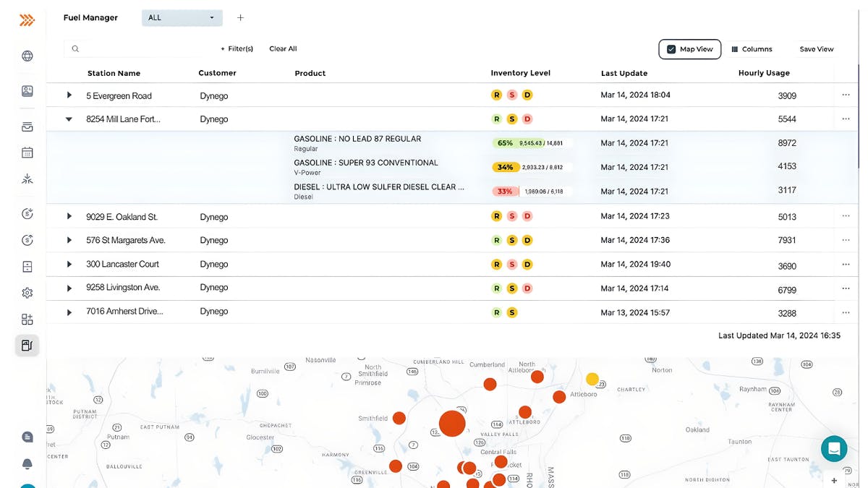Select the highlighted Fuel Manager sidebar icon
Viewport: 868px width, 488px height.
click(x=27, y=345)
